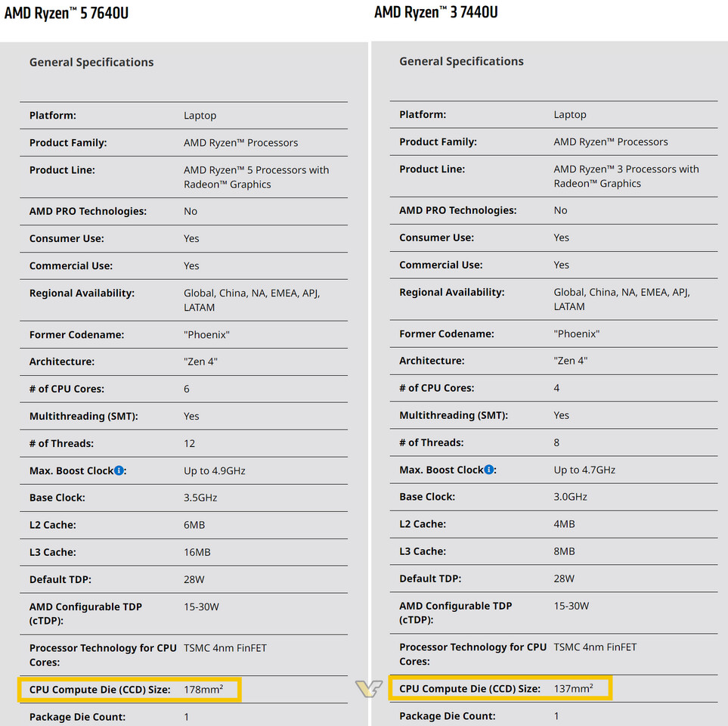Screen dimensions: 728x726
Task: Click the watermark logo between the two tables
Action: click(x=367, y=688)
